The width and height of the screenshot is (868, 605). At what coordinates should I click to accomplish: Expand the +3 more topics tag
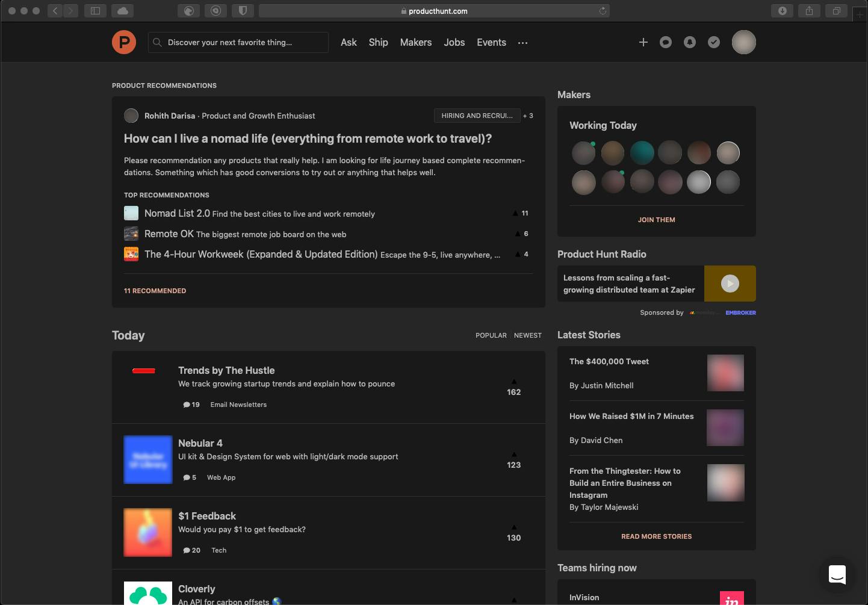pyautogui.click(x=528, y=116)
